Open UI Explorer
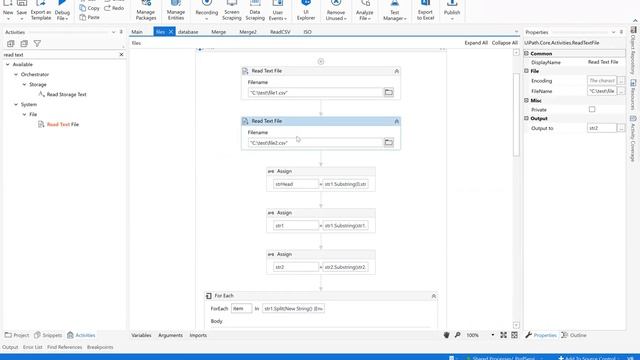 (x=306, y=11)
